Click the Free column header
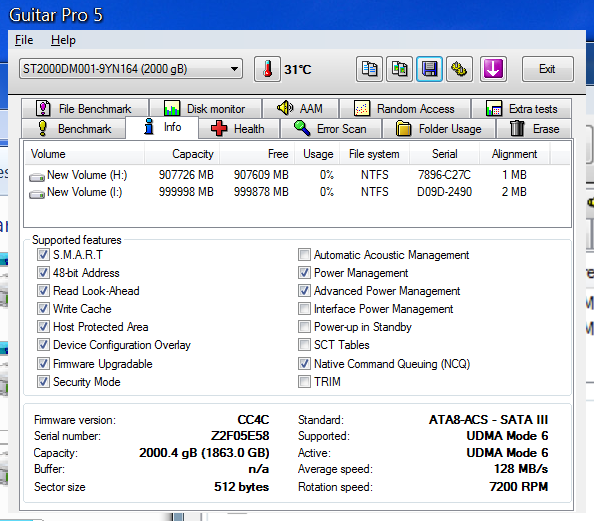The height and width of the screenshot is (521, 594). pyautogui.click(x=257, y=153)
